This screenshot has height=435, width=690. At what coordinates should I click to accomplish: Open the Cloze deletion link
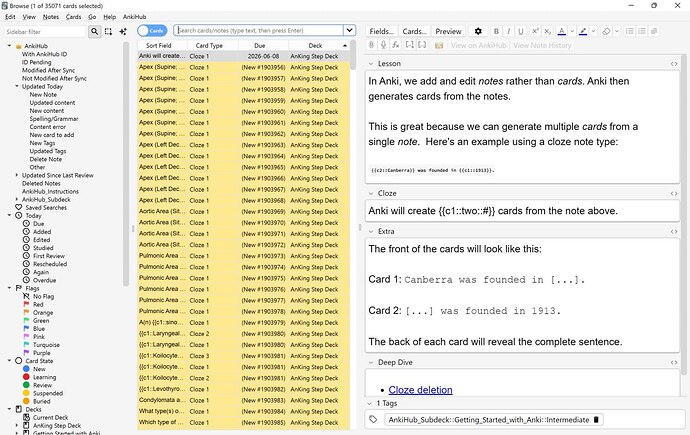point(420,390)
